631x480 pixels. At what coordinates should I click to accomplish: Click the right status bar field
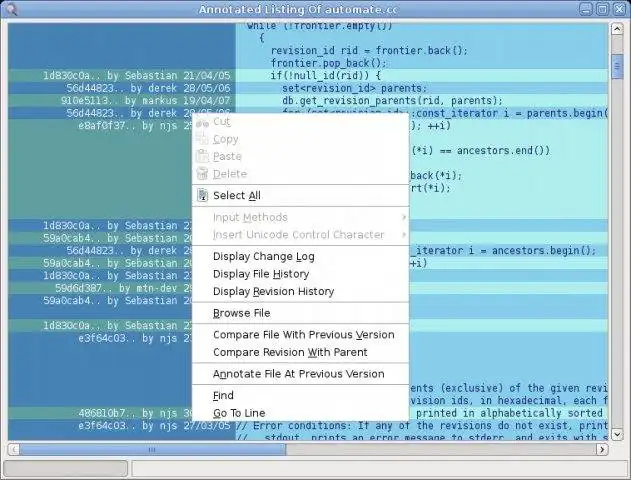click(x=379, y=469)
